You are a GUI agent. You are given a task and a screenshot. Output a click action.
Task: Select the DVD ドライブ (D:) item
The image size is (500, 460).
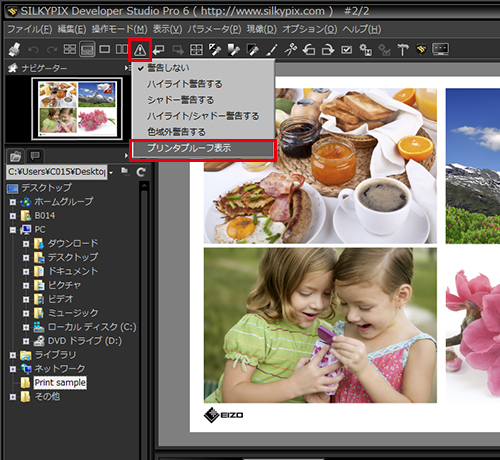click(85, 341)
